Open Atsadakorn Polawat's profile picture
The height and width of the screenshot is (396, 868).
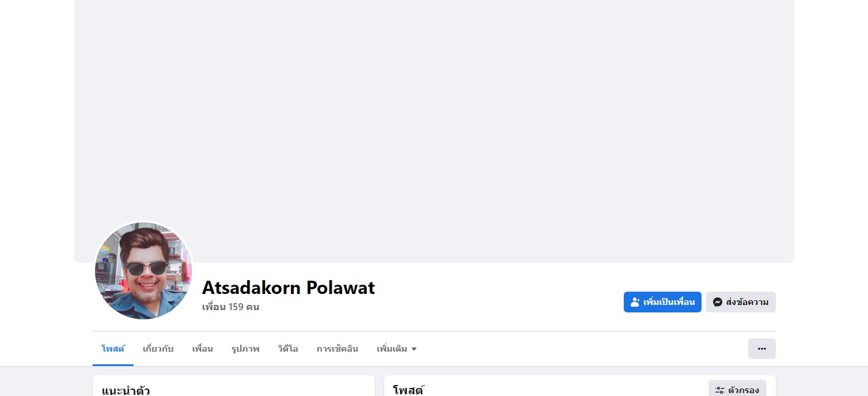143,271
